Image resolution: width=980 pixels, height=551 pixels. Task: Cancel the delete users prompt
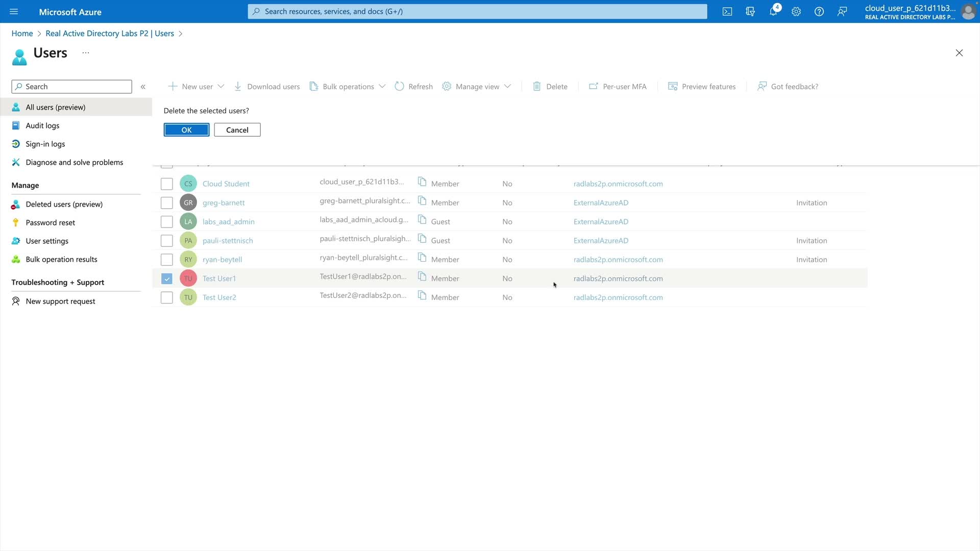click(x=237, y=130)
